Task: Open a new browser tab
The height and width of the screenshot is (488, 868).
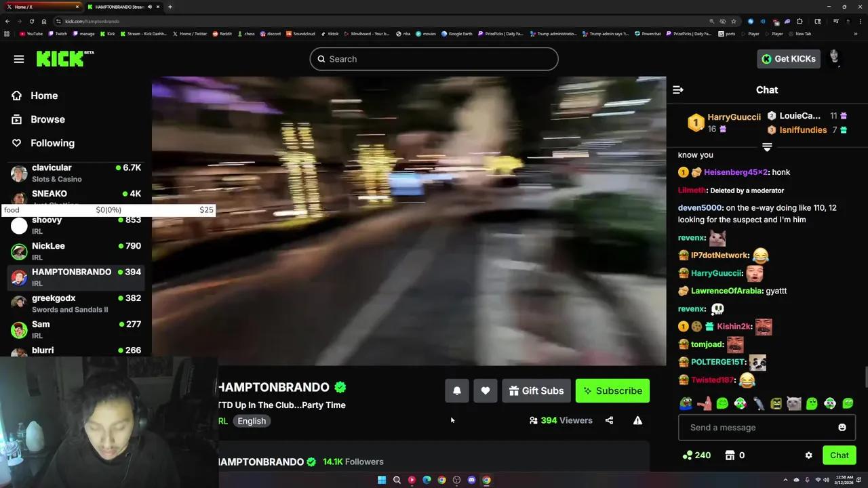Action: click(170, 7)
